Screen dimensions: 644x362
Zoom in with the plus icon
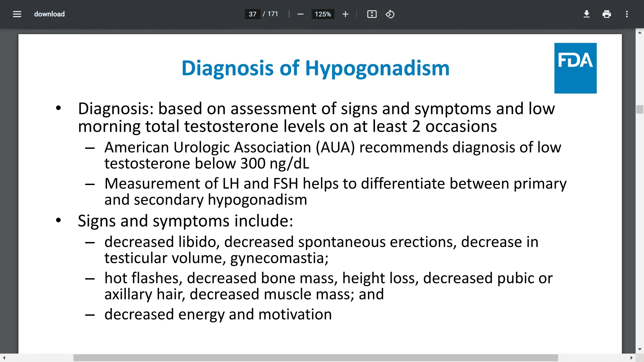(345, 14)
